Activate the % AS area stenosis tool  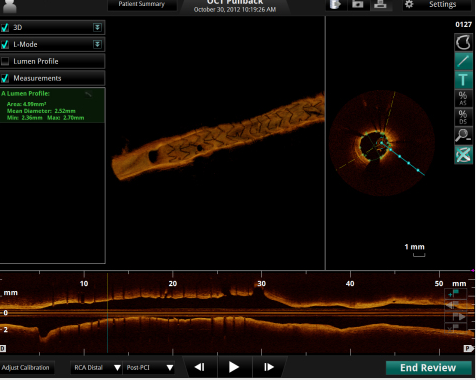[x=463, y=98]
